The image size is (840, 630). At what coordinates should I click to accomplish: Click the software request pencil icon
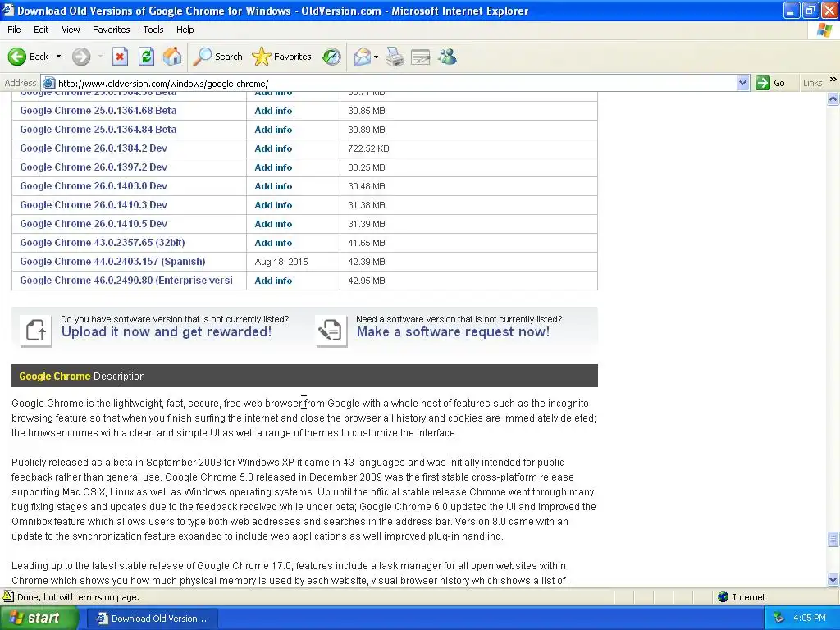tap(331, 330)
